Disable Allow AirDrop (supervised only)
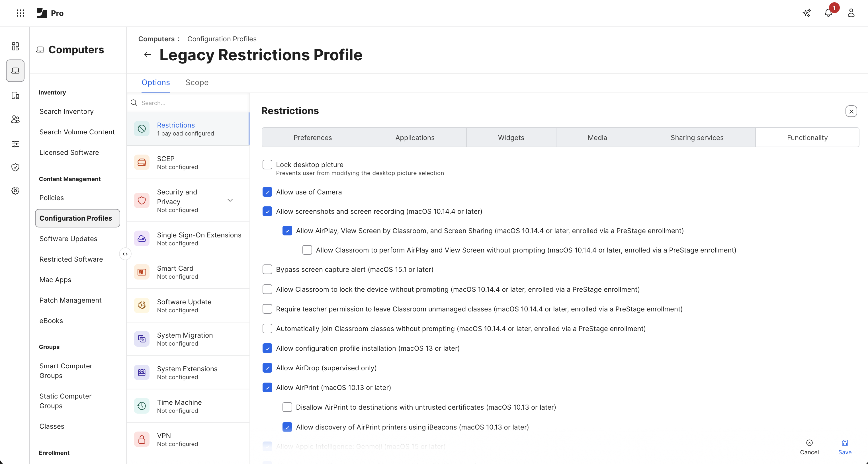The height and width of the screenshot is (464, 868). click(267, 368)
